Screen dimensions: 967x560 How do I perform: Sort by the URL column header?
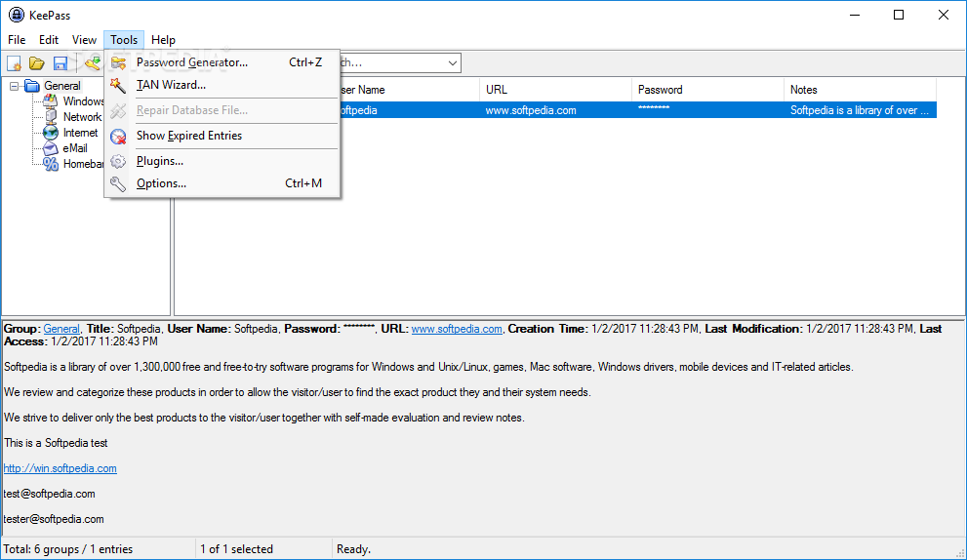[x=555, y=90]
